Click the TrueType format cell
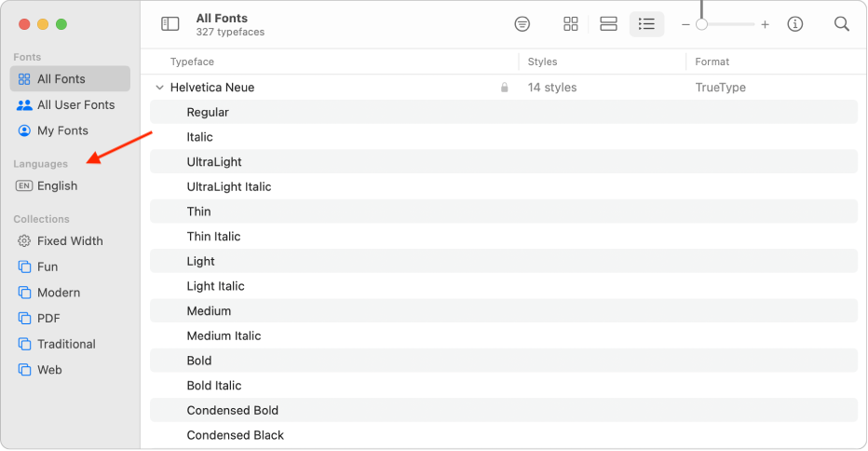Screen dimensions: 868x451 pos(720,88)
